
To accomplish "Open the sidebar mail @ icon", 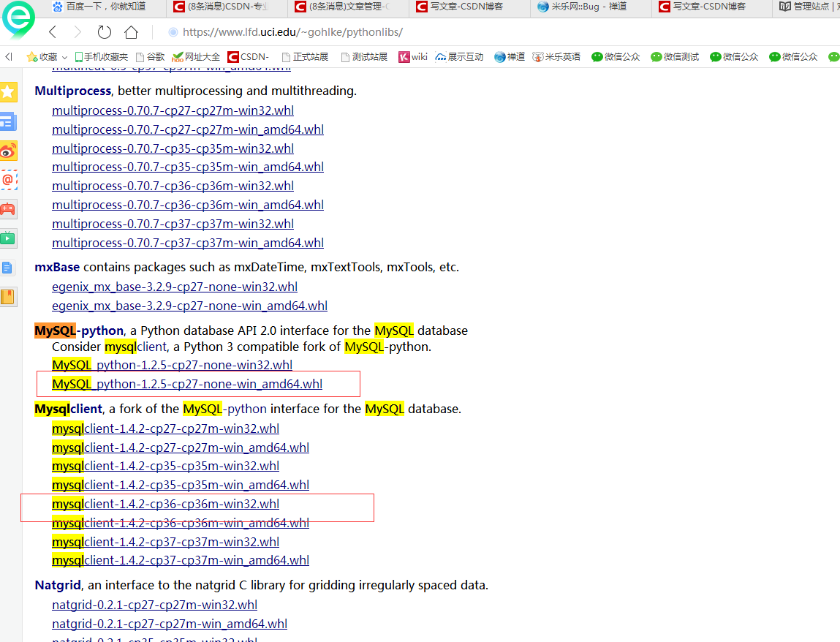I will 9,180.
